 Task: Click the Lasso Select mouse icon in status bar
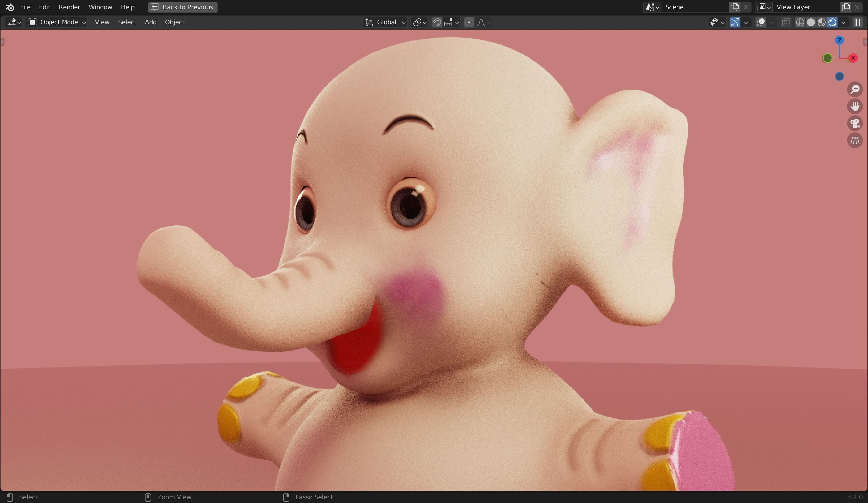coord(286,497)
